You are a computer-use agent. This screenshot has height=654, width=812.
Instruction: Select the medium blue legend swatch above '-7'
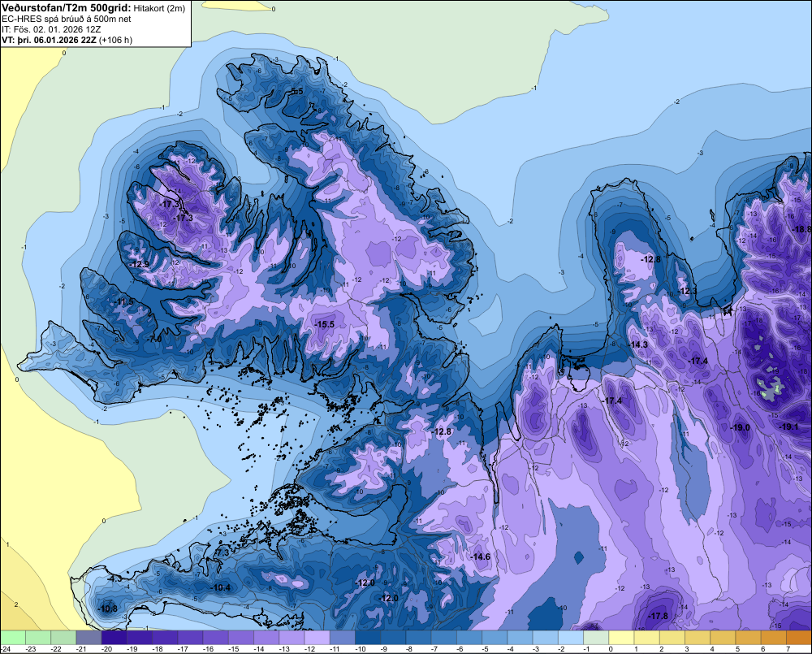point(444,637)
